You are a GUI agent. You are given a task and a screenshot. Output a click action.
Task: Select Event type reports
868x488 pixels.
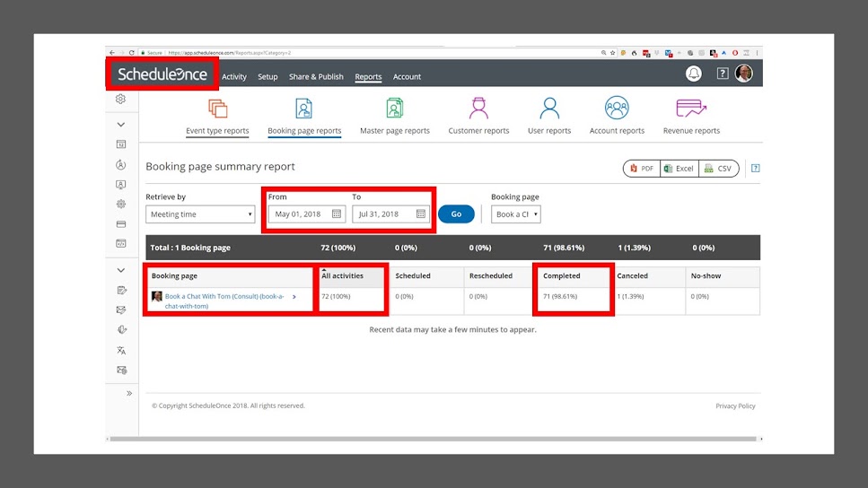tap(217, 117)
